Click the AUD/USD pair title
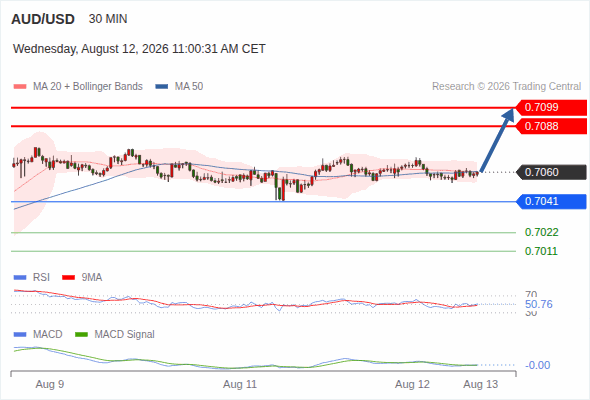Viewport: 590px width, 400px height. (43, 19)
